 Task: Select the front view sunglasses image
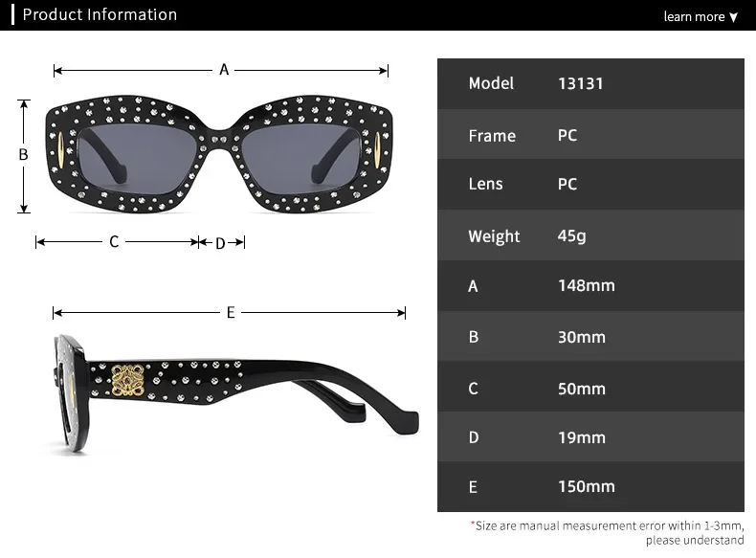[x=219, y=154]
